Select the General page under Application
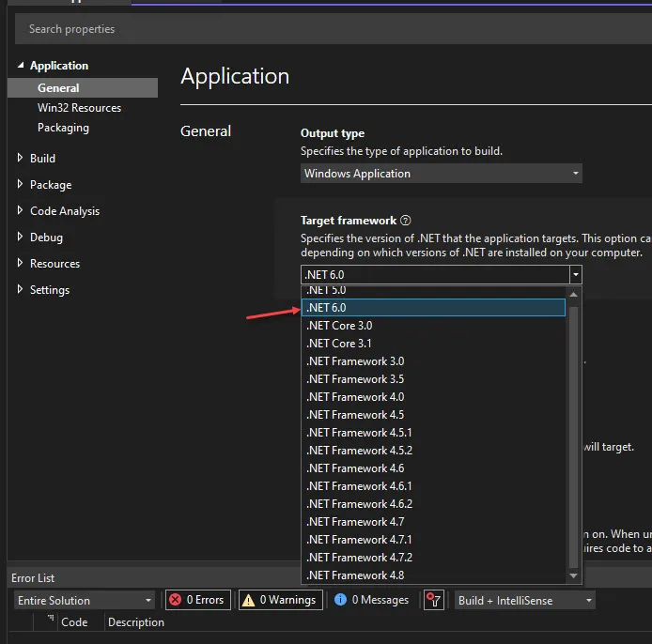The height and width of the screenshot is (644, 652). pos(83,87)
